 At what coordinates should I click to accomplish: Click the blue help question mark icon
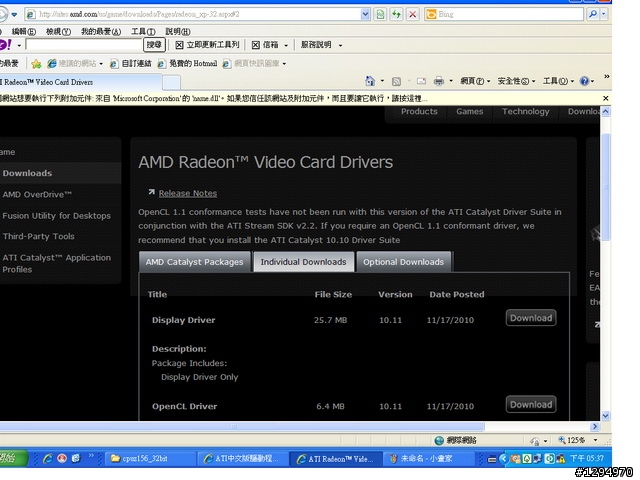pyautogui.click(x=584, y=81)
